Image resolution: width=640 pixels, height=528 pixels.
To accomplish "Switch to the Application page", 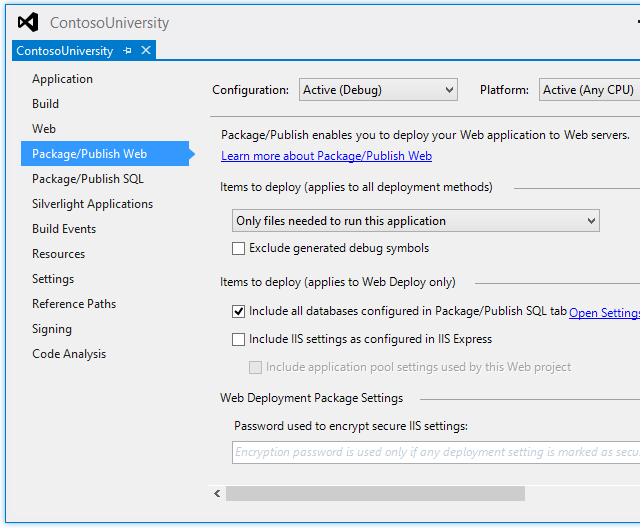I will point(62,79).
